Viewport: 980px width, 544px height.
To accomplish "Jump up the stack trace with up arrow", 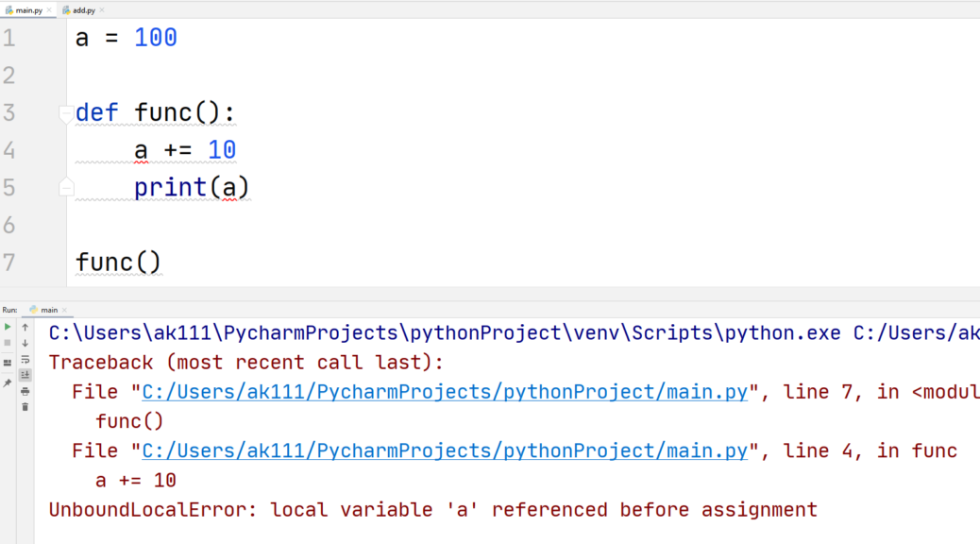I will coord(25,327).
